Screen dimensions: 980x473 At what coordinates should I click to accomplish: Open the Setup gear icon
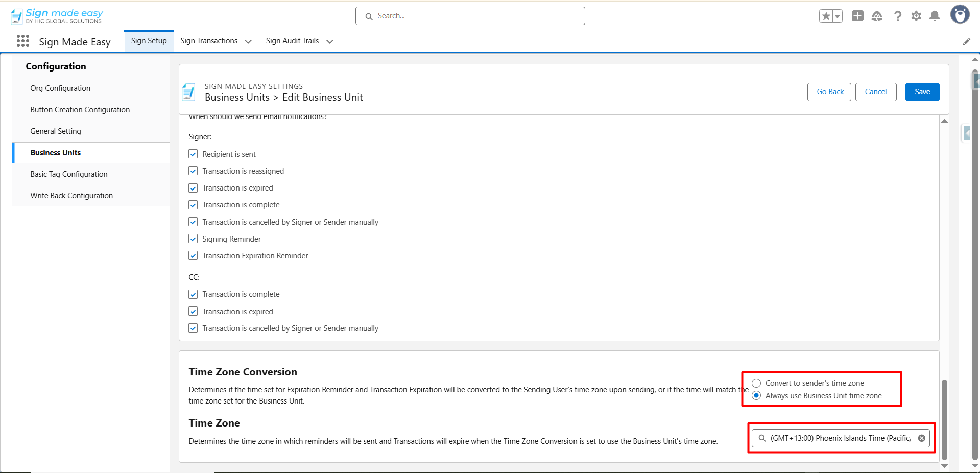pos(916,16)
